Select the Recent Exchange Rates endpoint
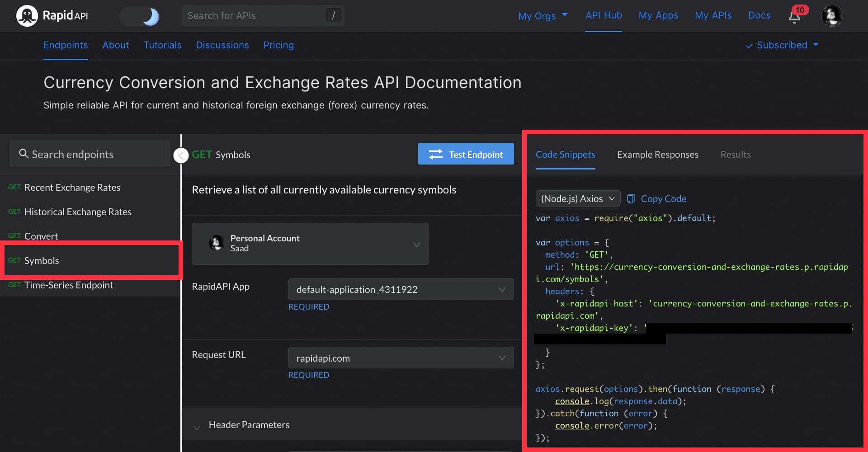868x452 pixels. [90, 188]
